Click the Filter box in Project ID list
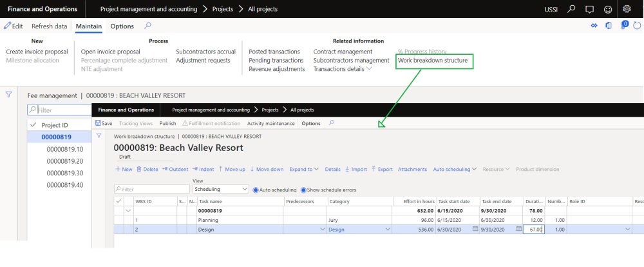Viewport: 644px width, 267px height. pyautogui.click(x=59, y=110)
